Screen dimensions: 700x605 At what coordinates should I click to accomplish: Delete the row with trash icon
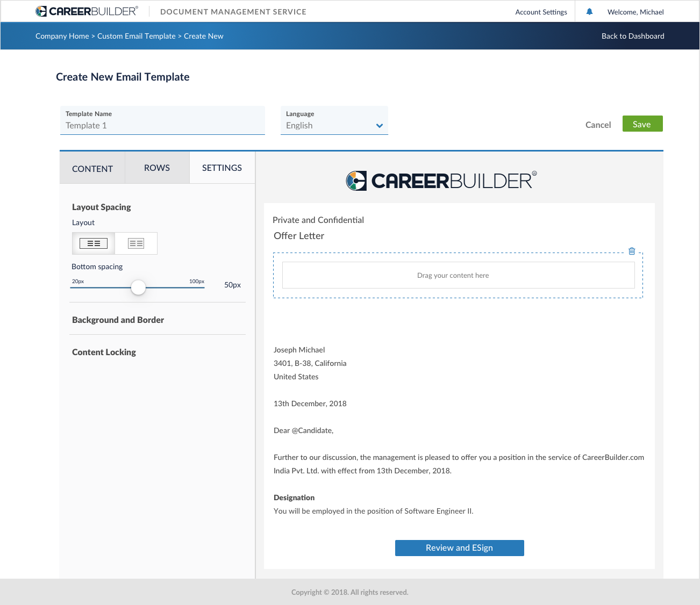tap(632, 251)
